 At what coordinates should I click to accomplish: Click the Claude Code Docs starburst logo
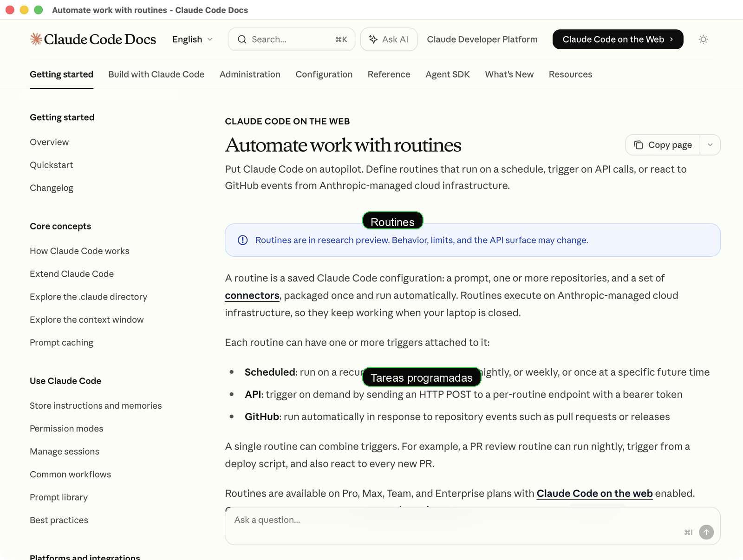pos(36,39)
